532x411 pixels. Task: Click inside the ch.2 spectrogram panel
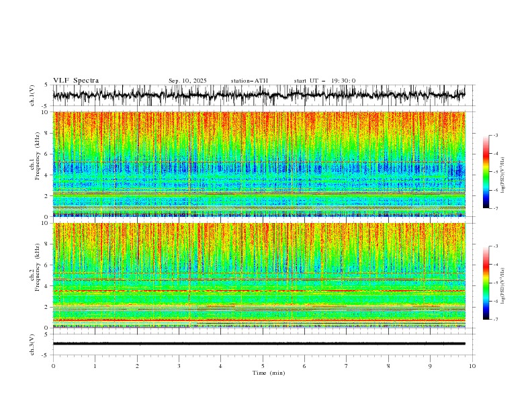point(259,275)
